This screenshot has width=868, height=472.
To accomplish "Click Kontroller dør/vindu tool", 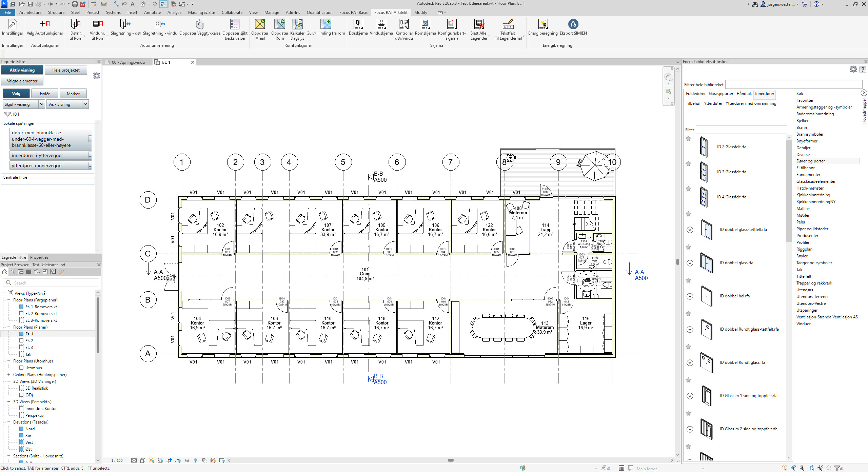I will coord(404,29).
